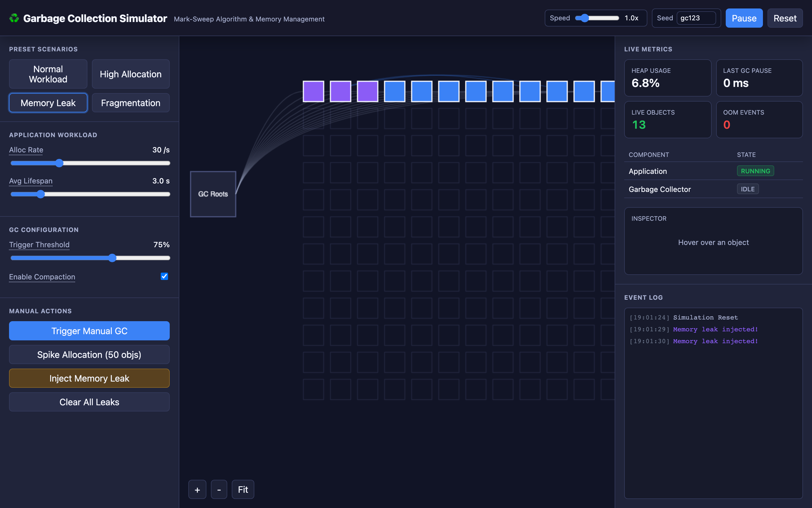This screenshot has height=508, width=812.
Task: Click the Trigger Threshold label
Action: [39, 245]
